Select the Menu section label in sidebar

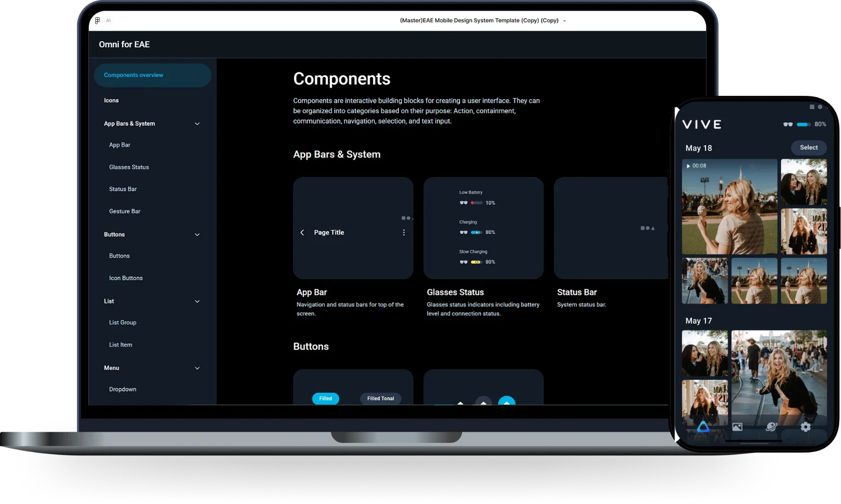click(112, 368)
